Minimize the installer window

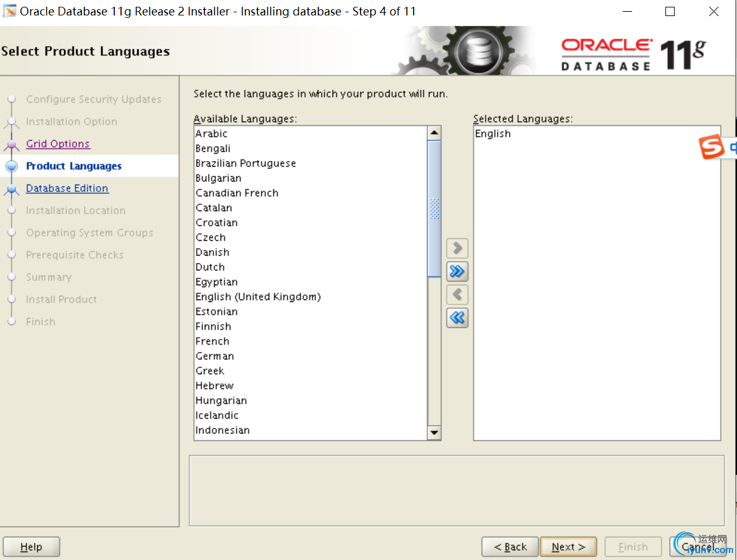pos(627,11)
